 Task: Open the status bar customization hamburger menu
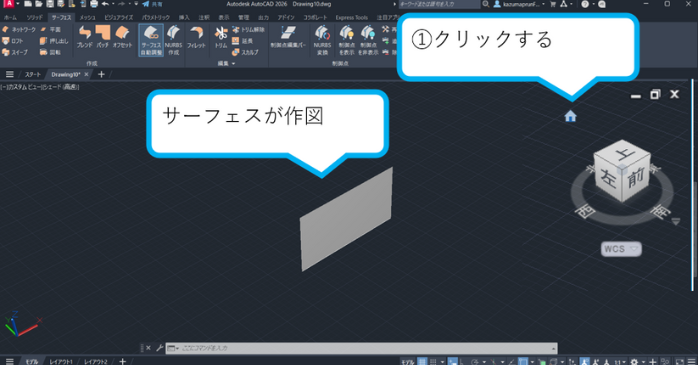(x=691, y=361)
